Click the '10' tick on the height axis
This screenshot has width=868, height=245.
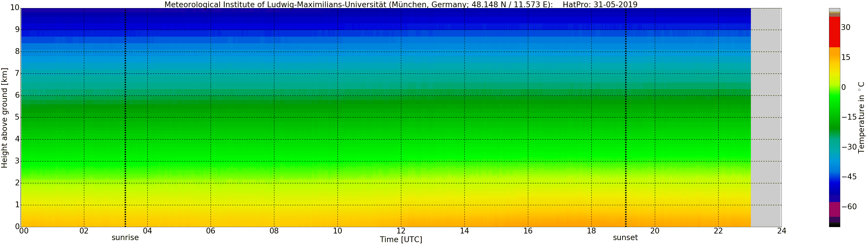point(14,8)
